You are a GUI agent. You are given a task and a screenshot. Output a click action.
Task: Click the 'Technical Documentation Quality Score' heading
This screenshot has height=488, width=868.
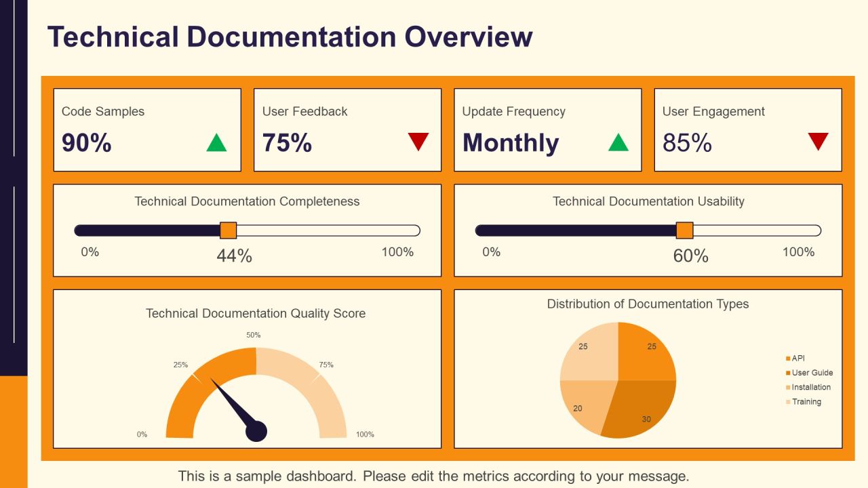[x=256, y=313]
